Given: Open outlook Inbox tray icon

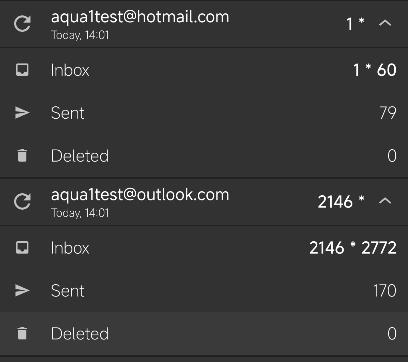Looking at the screenshot, I should coord(22,248).
